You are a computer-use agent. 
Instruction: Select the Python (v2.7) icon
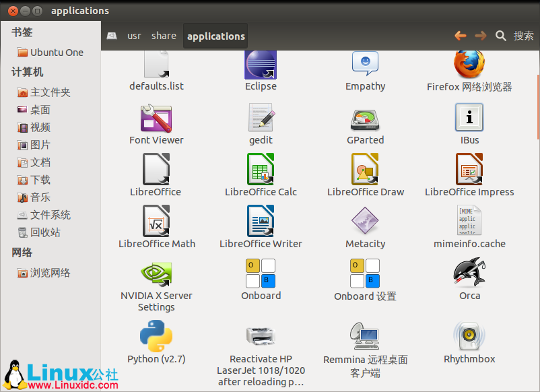point(156,336)
